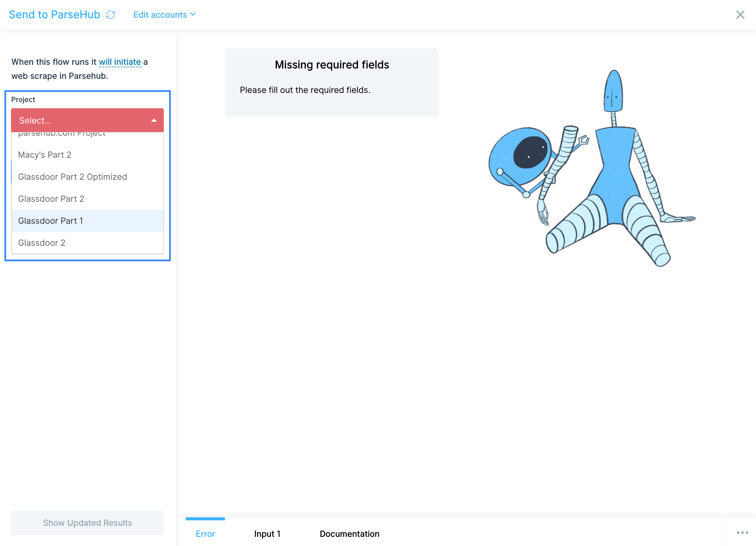Select Glassdoor Part 2 Optimized option
This screenshot has height=546, width=756.
click(x=72, y=177)
